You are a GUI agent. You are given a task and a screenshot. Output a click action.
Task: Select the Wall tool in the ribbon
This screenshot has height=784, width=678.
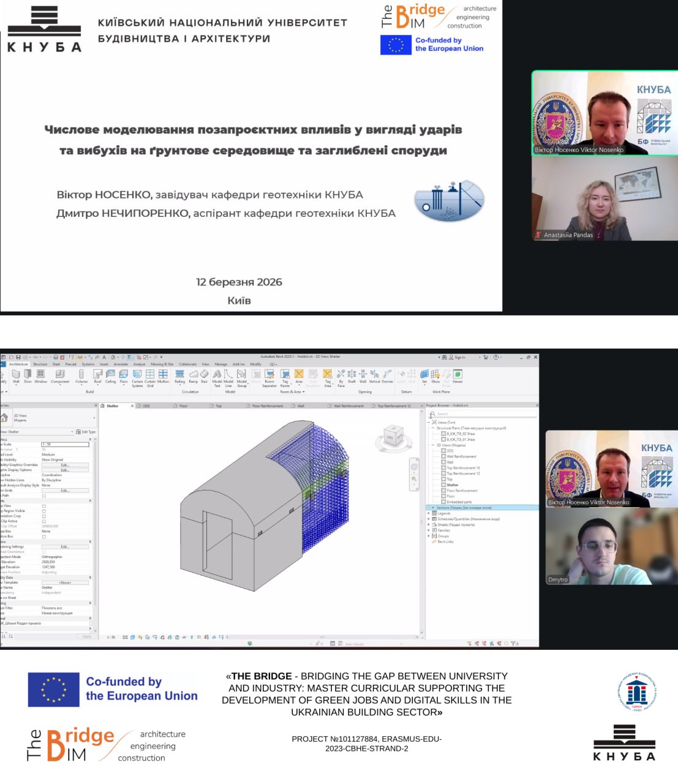[x=17, y=376]
